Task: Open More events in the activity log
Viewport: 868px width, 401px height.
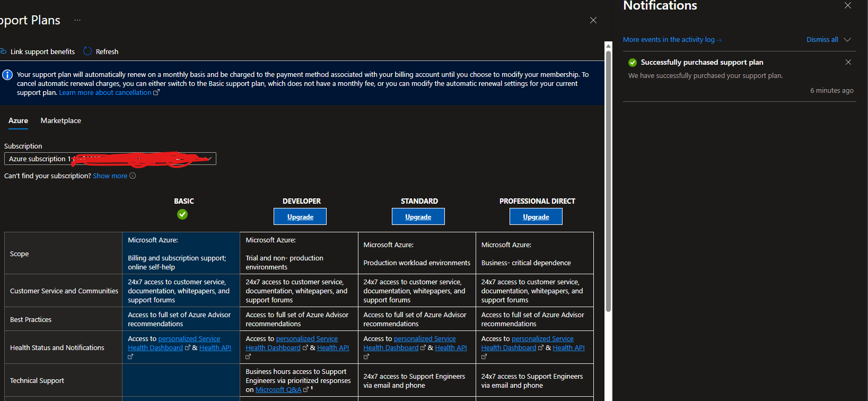Action: pyautogui.click(x=669, y=40)
